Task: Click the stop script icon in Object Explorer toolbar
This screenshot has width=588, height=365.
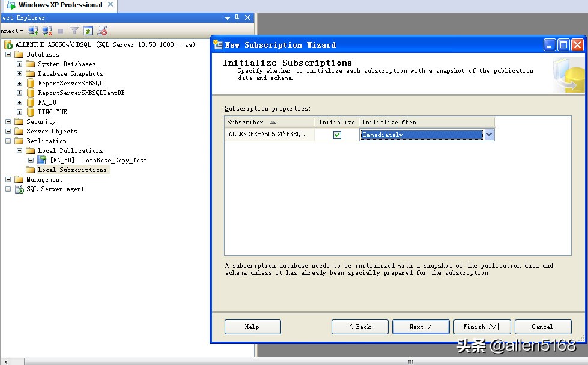Action: (102, 31)
